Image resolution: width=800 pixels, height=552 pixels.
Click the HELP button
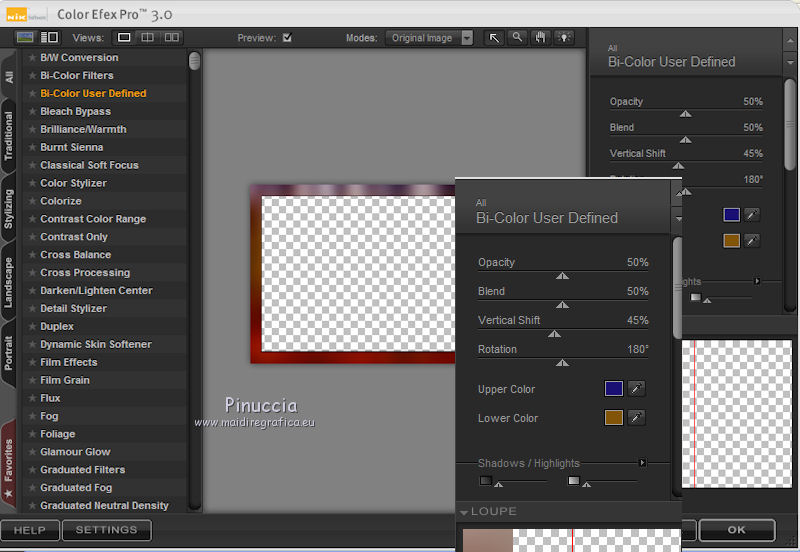click(30, 530)
